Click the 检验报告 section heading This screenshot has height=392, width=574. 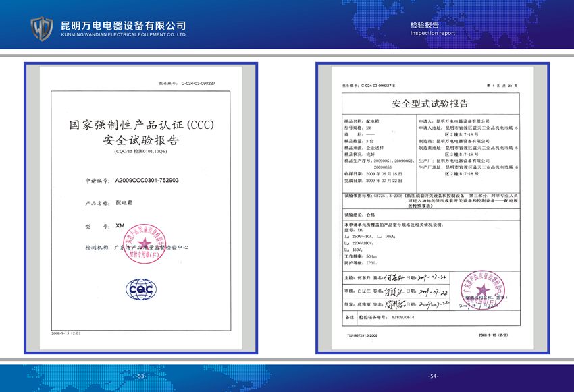pyautogui.click(x=425, y=24)
